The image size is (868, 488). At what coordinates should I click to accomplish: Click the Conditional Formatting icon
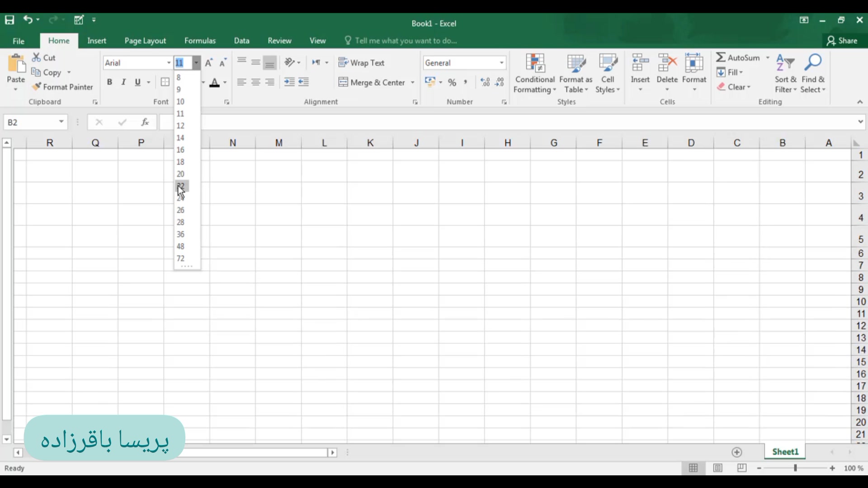click(535, 64)
